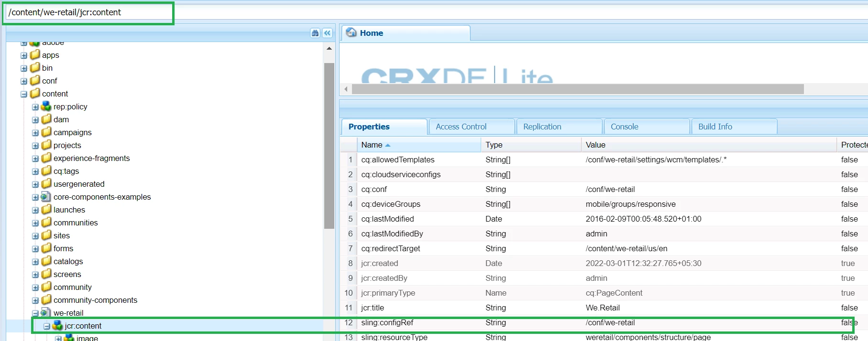Click the experience-fragments folder icon

click(46, 158)
